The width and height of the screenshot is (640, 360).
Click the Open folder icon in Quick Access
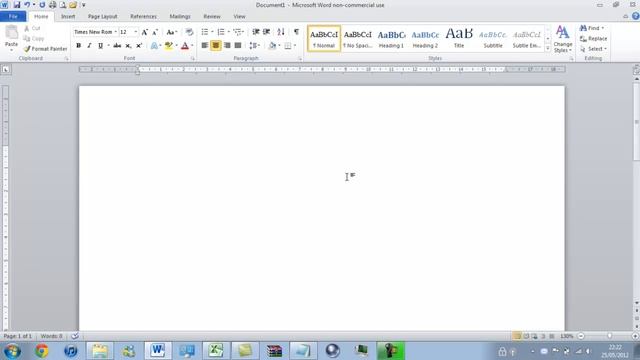click(x=73, y=5)
